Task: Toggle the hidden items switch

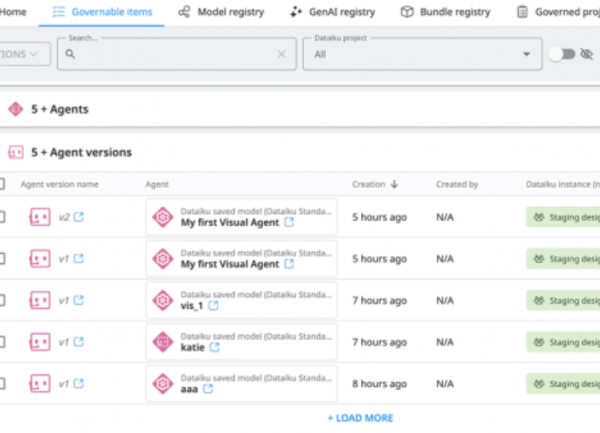Action: tap(562, 54)
